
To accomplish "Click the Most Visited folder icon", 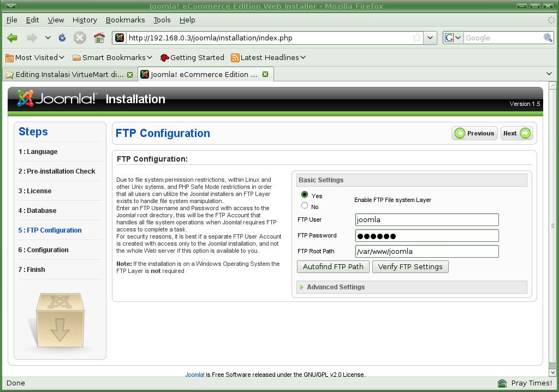I will pos(9,58).
